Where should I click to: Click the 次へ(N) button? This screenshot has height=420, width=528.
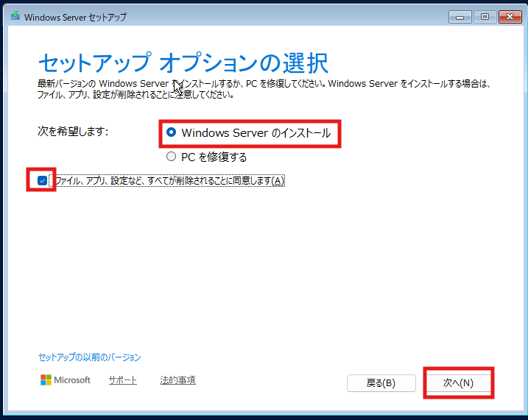tap(458, 382)
